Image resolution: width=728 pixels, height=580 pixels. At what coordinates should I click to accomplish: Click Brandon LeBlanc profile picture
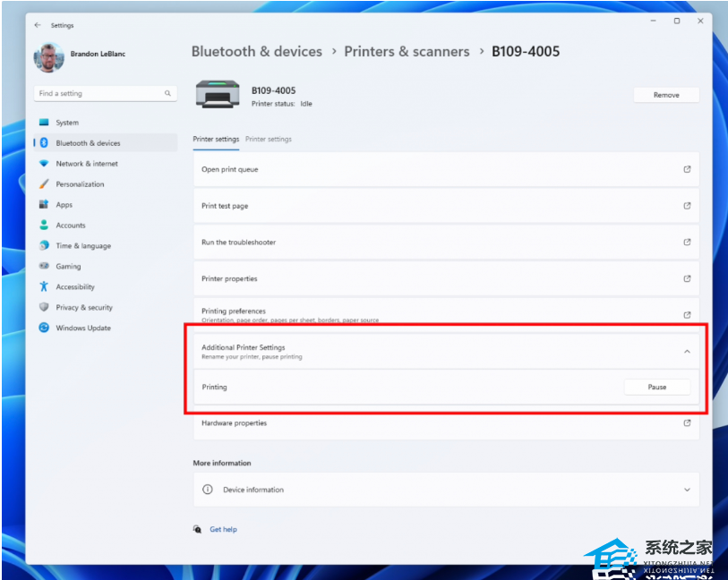pos(48,57)
